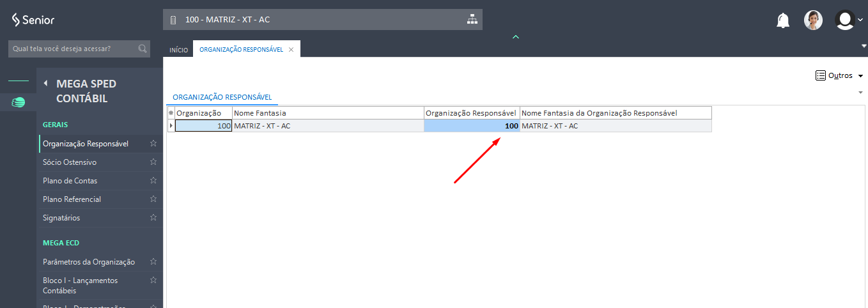The height and width of the screenshot is (308, 868).
Task: Open the notifications bell
Action: point(782,20)
